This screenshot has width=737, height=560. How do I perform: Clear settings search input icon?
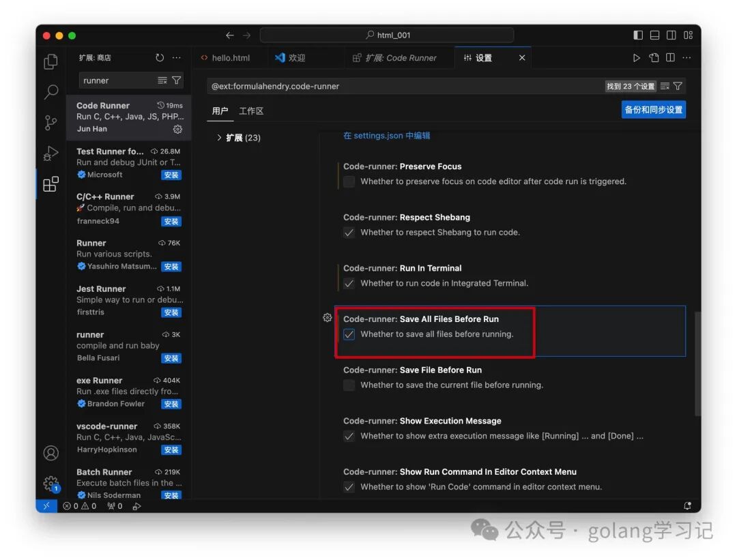click(665, 86)
